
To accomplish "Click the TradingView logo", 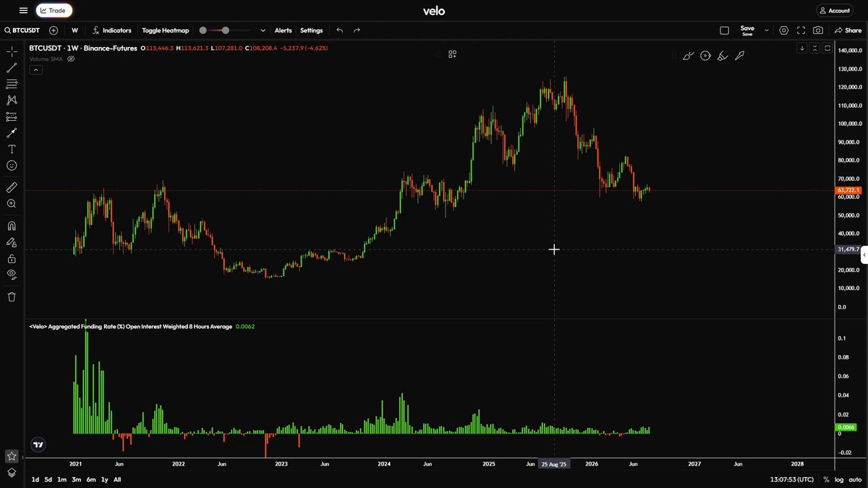I will point(38,445).
